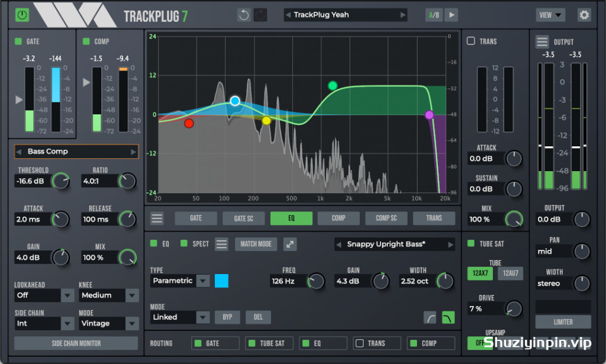Click the BYP bypass band button
The width and height of the screenshot is (606, 364).
(227, 317)
